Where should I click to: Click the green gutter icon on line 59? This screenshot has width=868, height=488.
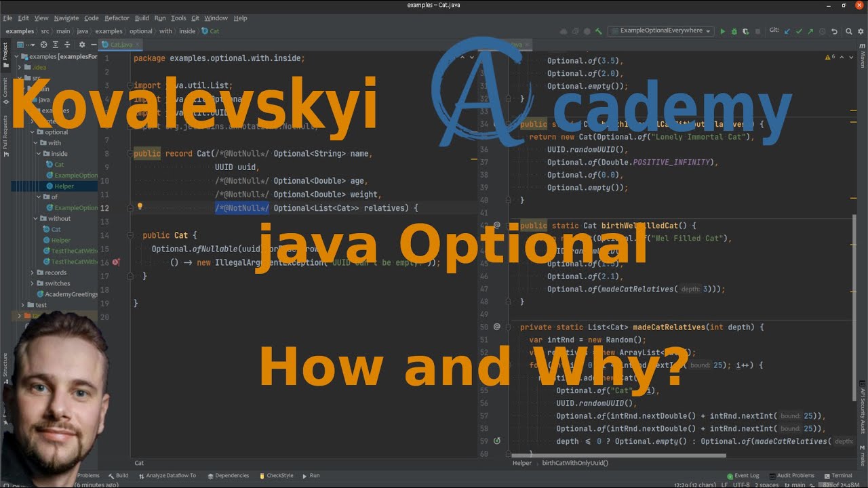pyautogui.click(x=497, y=441)
